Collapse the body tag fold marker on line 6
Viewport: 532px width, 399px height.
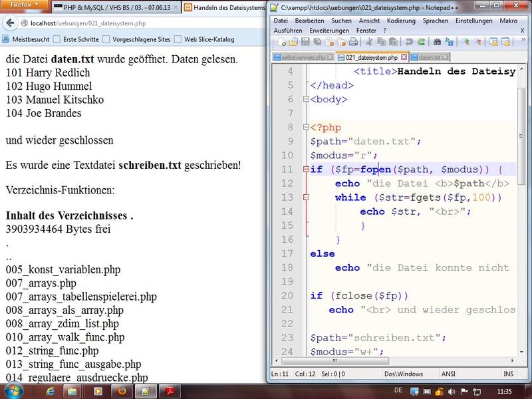306,100
